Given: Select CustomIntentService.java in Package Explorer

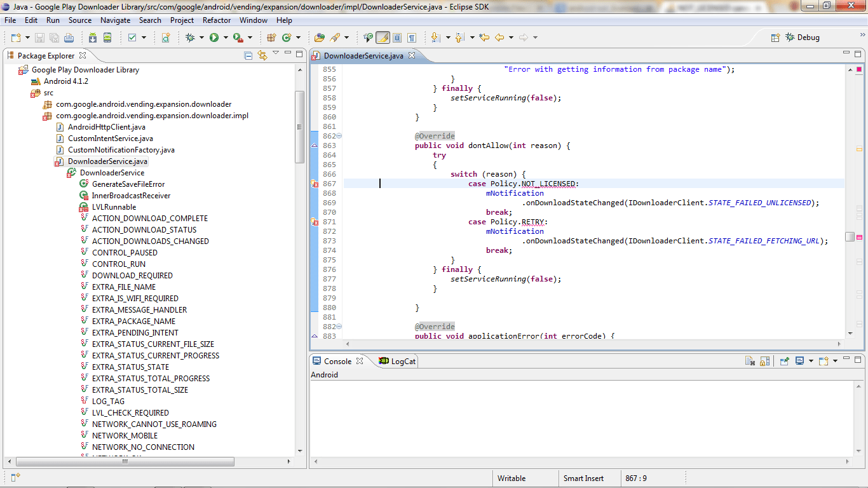Looking at the screenshot, I should (111, 139).
